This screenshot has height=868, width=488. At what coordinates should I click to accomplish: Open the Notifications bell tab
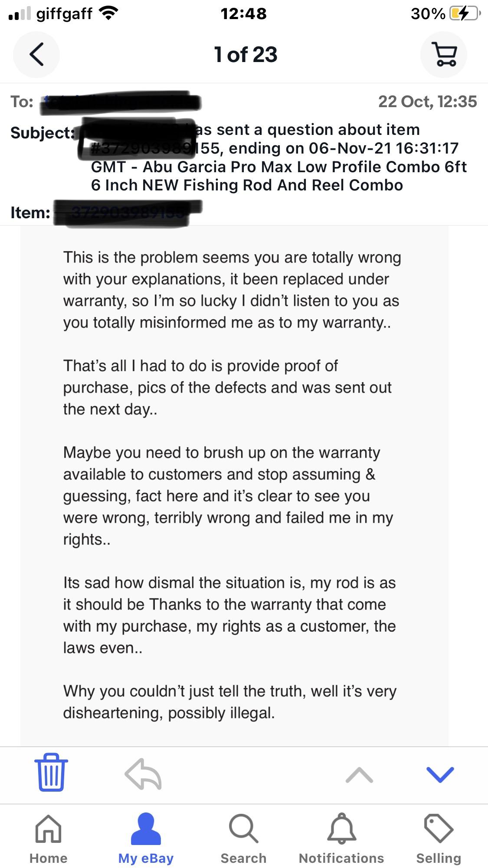341,839
